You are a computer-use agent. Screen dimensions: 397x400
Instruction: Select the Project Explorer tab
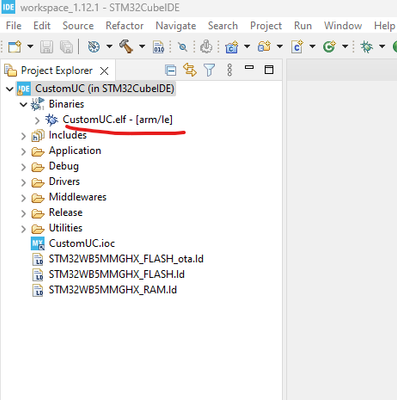[57, 71]
